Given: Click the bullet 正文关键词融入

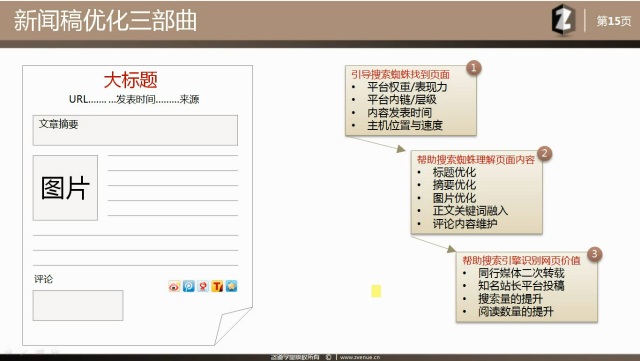Looking at the screenshot, I should (470, 211).
